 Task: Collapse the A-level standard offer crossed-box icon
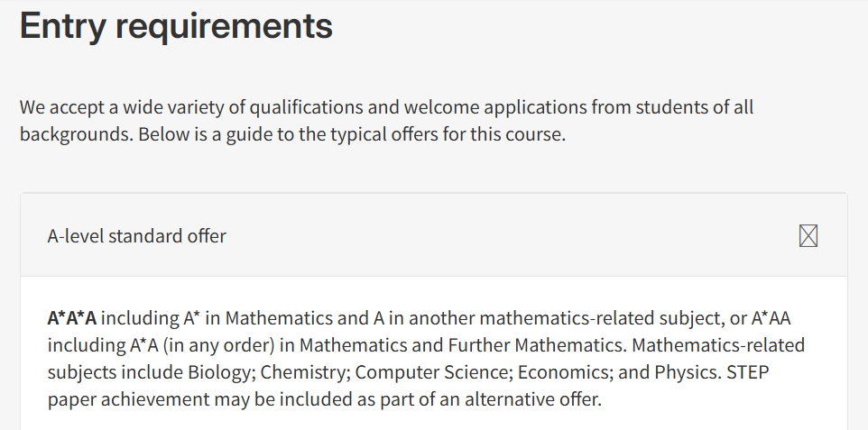[808, 236]
